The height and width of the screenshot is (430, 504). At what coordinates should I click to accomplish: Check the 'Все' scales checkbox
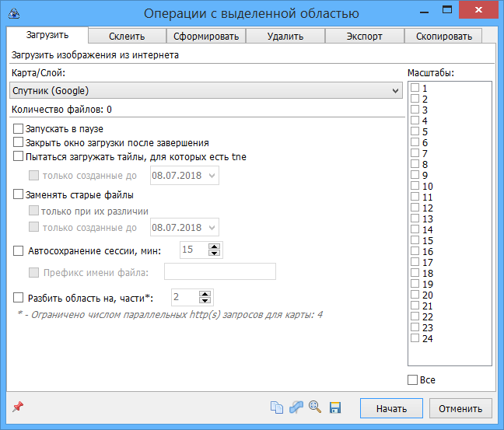pyautogui.click(x=413, y=380)
